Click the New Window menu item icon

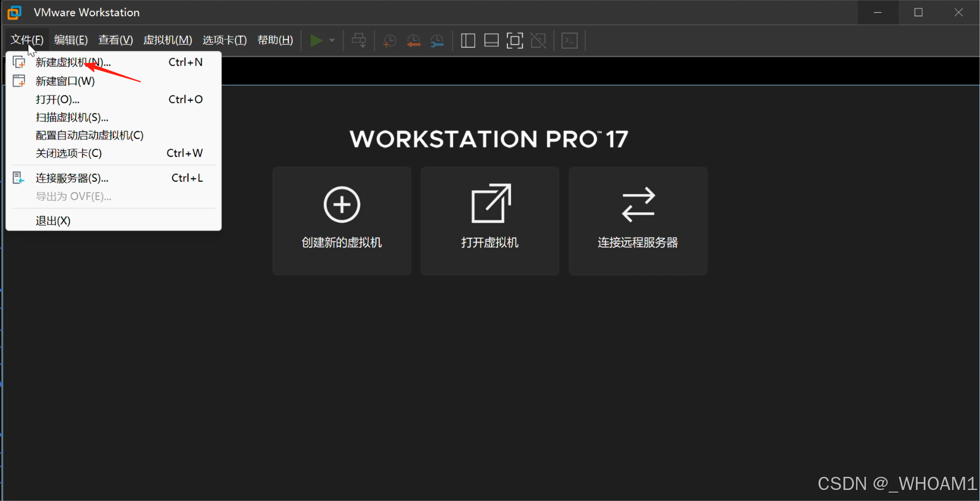[19, 81]
